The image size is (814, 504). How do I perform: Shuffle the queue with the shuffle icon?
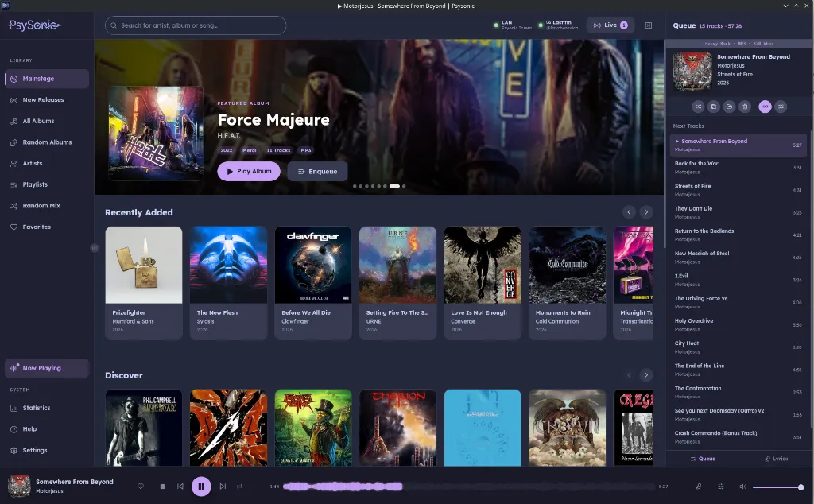click(698, 106)
